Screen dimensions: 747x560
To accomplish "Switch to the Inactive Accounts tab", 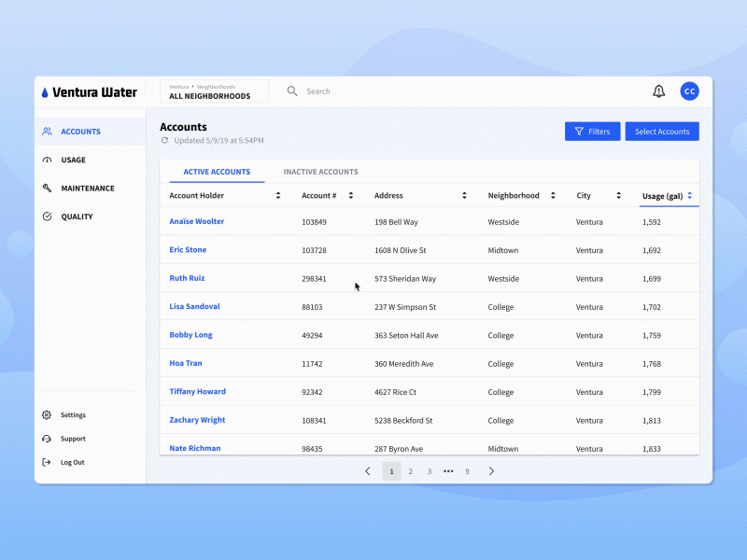I will (x=320, y=172).
